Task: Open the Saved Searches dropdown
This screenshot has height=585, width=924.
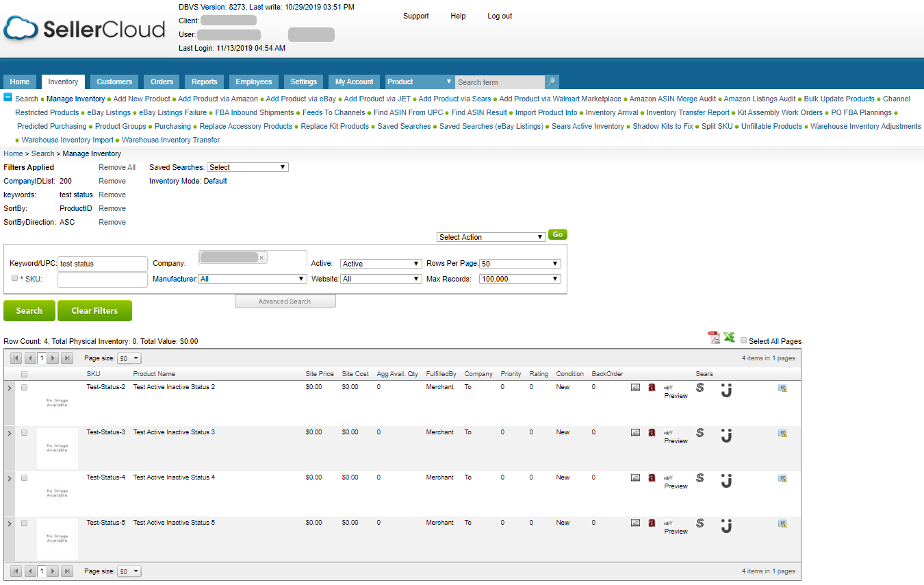Action: point(248,167)
